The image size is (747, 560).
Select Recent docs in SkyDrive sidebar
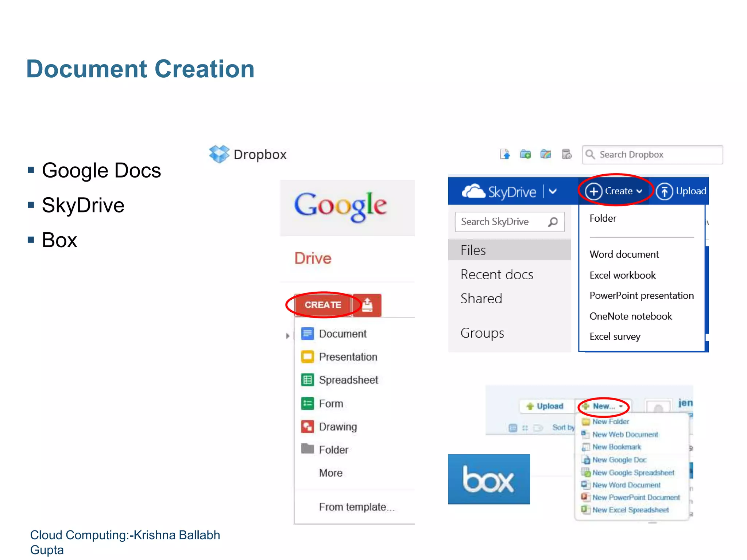click(x=497, y=275)
